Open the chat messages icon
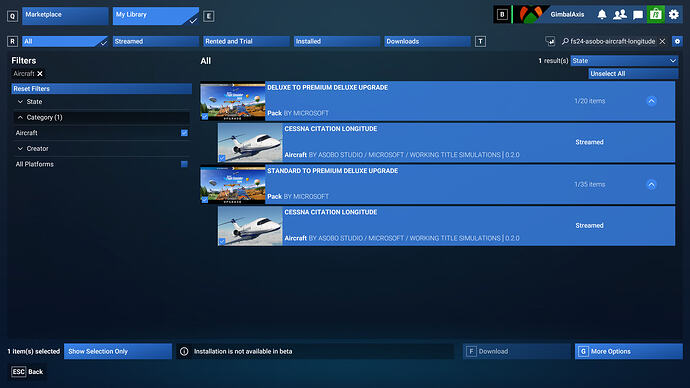 638,15
